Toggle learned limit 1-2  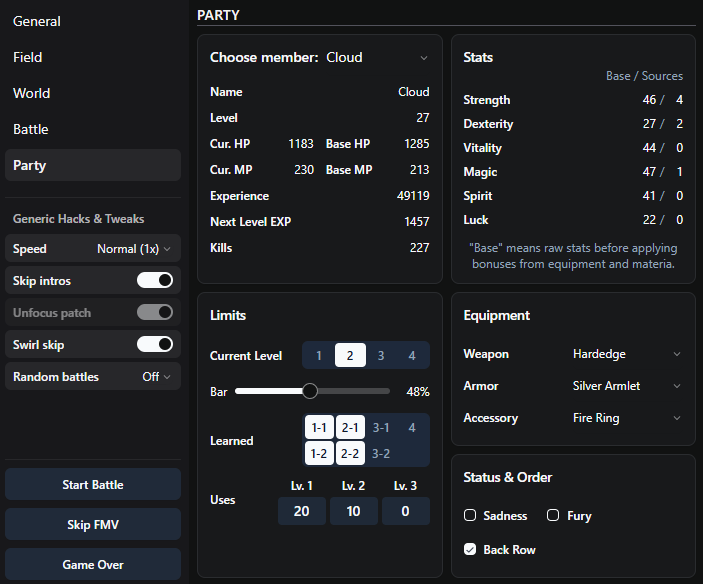coord(319,454)
